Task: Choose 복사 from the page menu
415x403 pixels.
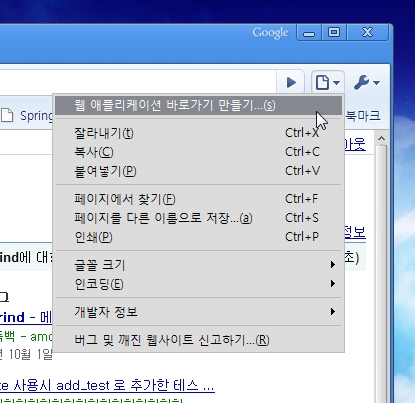Action: click(x=199, y=152)
